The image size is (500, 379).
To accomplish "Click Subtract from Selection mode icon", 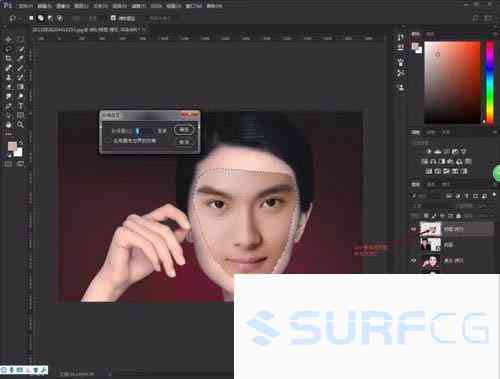I will coord(50,18).
